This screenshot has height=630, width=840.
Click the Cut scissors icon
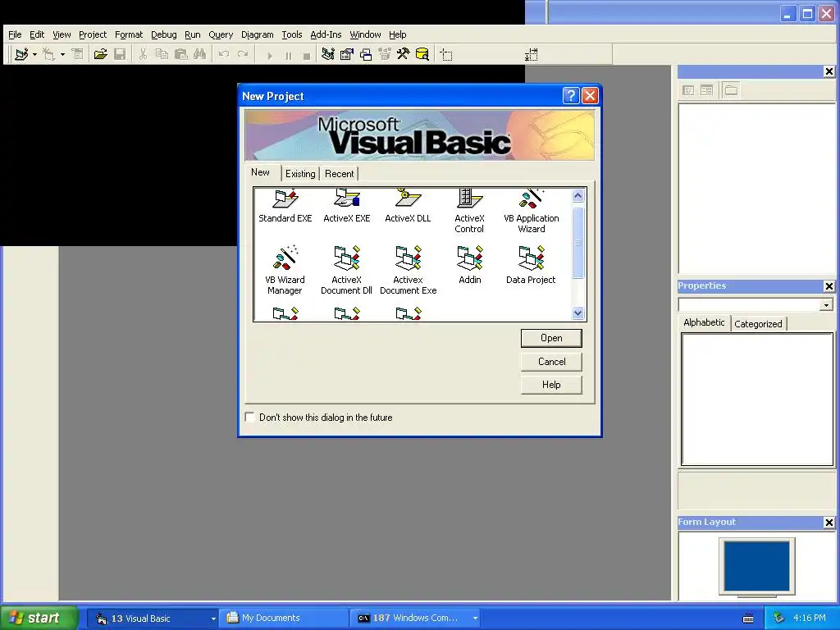143,54
